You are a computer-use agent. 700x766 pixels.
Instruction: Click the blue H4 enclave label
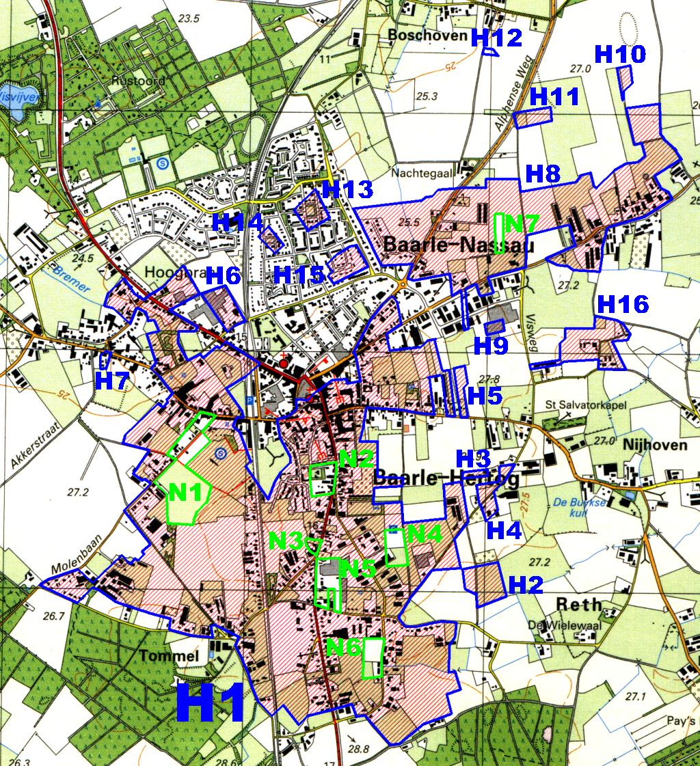click(x=504, y=530)
